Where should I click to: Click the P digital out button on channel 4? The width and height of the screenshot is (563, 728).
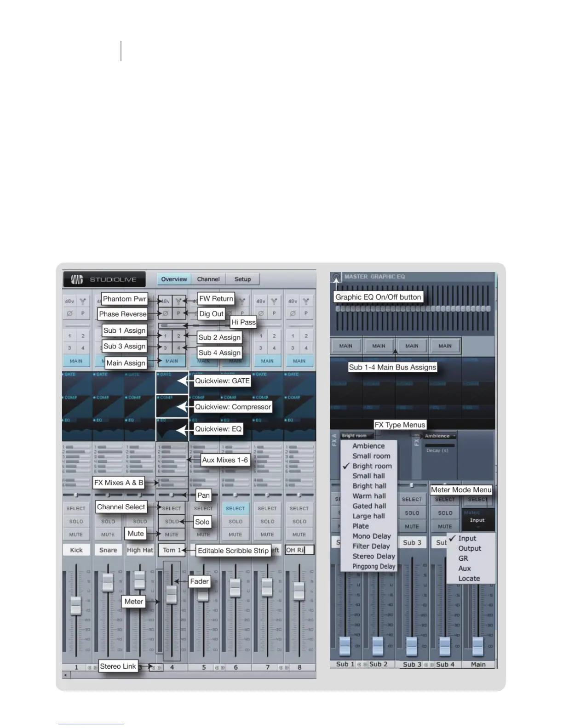tap(178, 313)
